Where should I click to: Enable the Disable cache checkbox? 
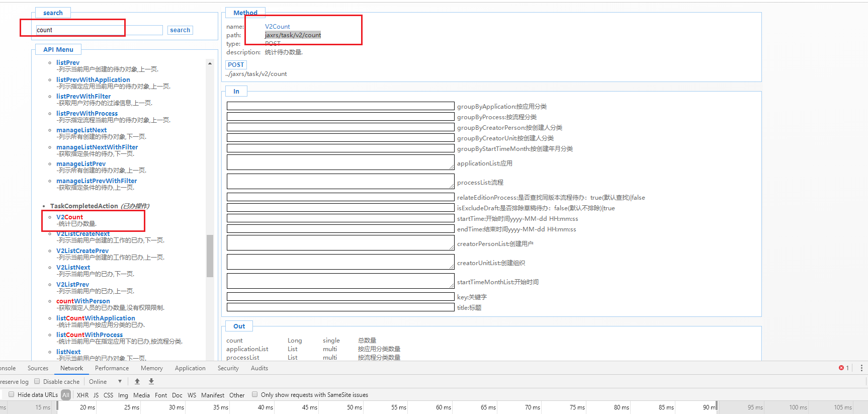coord(37,381)
